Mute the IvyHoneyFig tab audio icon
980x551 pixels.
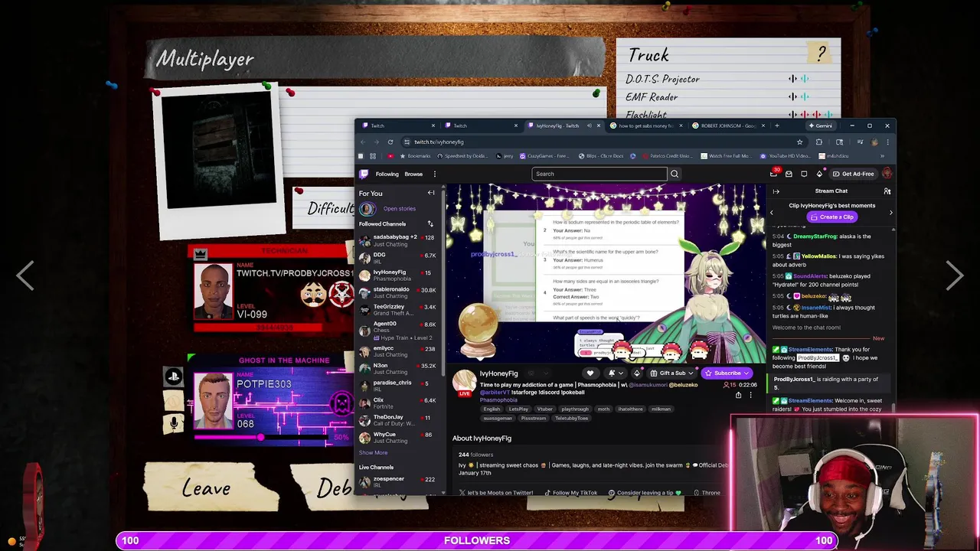point(589,126)
